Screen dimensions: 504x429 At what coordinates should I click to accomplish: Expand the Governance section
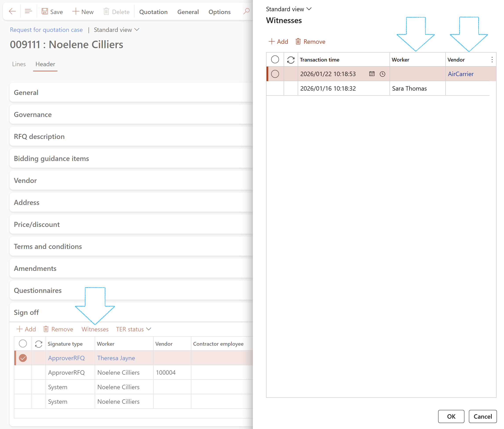click(33, 115)
